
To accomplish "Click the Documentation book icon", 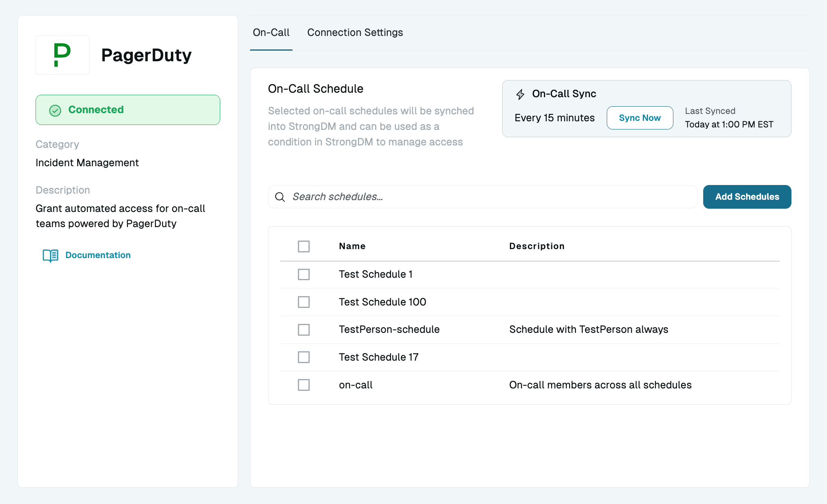I will [x=51, y=255].
